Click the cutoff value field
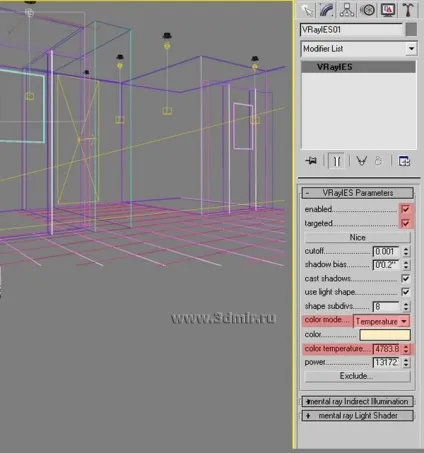 click(x=386, y=251)
